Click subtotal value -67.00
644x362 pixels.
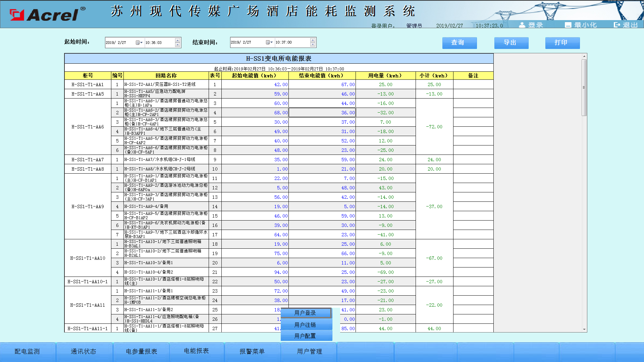(434, 258)
